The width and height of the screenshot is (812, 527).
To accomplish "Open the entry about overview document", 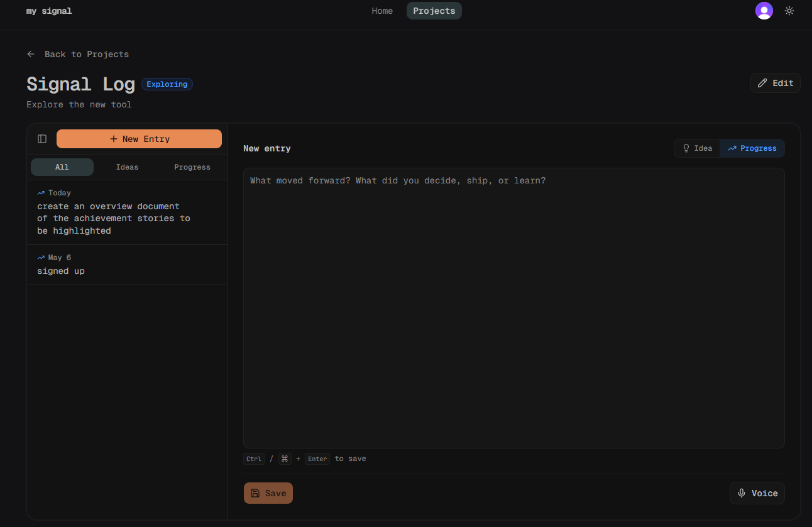I will (x=127, y=212).
